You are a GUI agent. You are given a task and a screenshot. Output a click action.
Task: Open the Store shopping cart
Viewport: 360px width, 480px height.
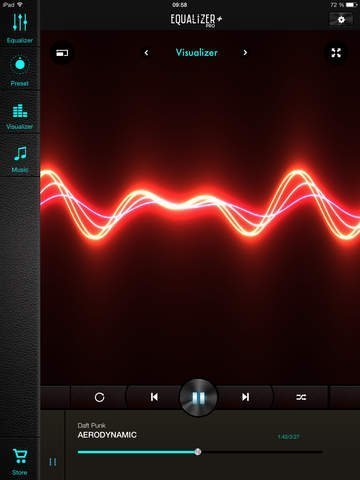20,462
